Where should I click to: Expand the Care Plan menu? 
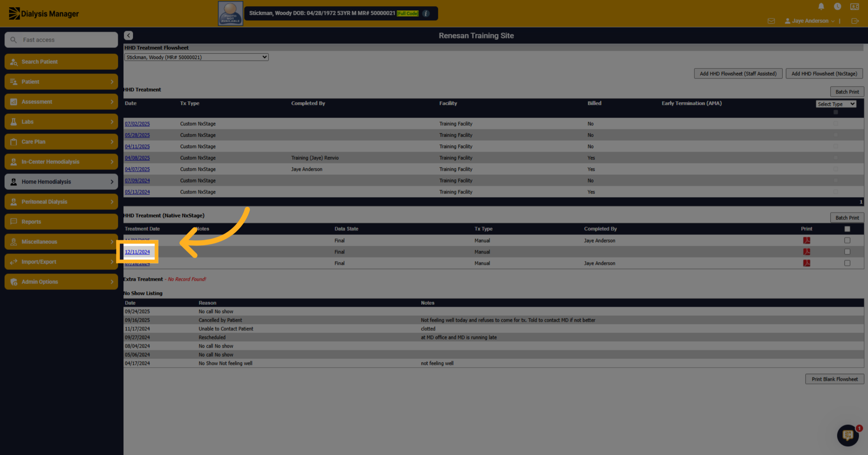point(61,142)
